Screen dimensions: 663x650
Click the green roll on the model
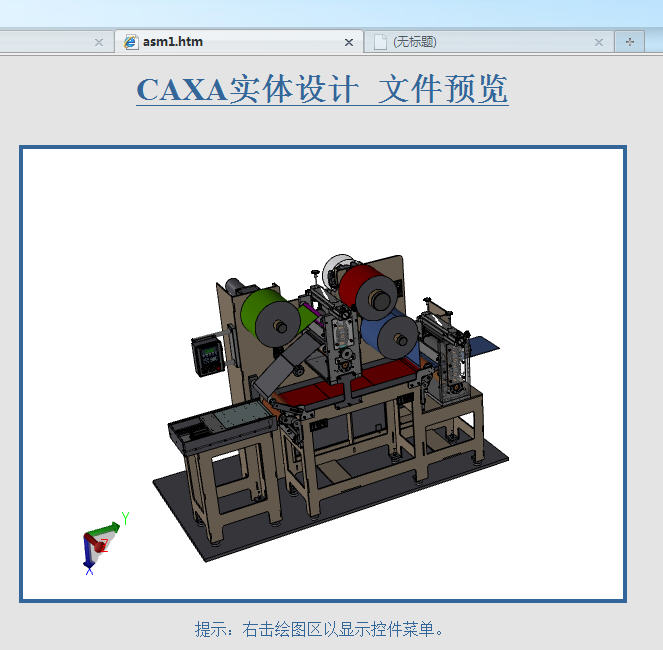(270, 318)
